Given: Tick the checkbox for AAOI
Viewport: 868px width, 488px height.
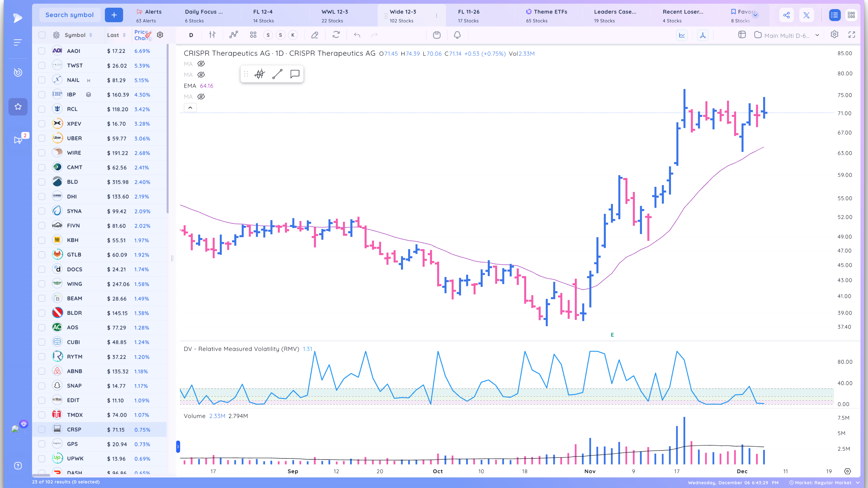Looking at the screenshot, I should pyautogui.click(x=42, y=51).
